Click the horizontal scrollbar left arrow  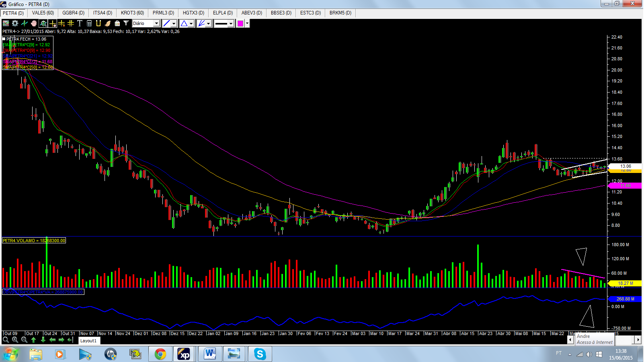click(x=570, y=340)
